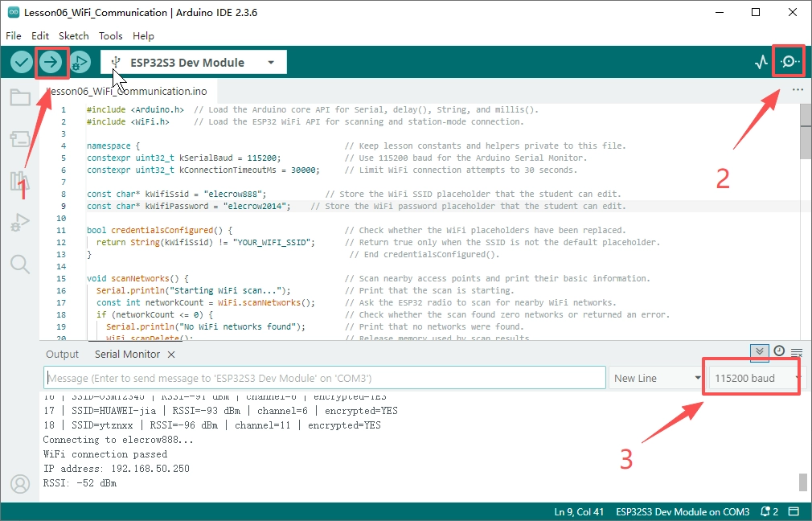Select the Serial Monitor tab
Viewport: 812px width, 521px height.
point(127,355)
